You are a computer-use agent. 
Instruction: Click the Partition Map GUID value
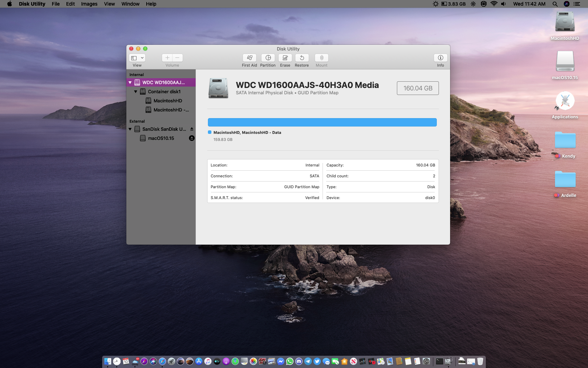coord(302,187)
